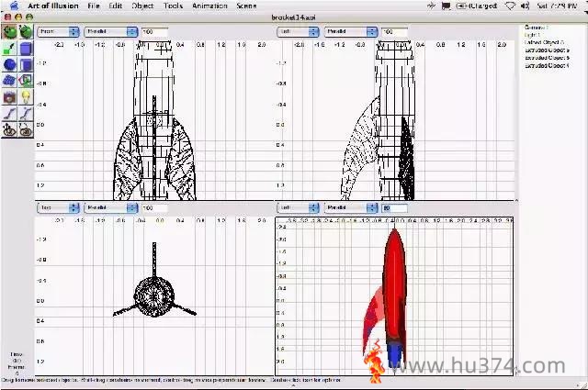Image resolution: width=588 pixels, height=390 pixels.
Task: Select the interpolating curve tool
Action: click(9, 114)
